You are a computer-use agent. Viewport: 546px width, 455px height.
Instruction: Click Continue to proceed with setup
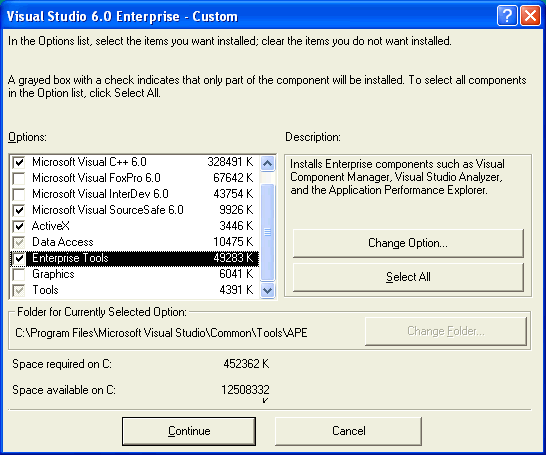tap(189, 431)
